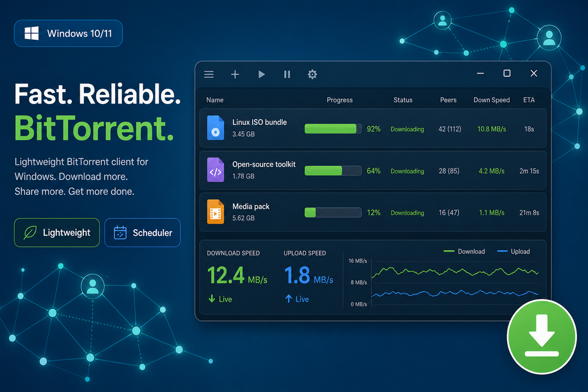Select the Media pack torrent name
The height and width of the screenshot is (392, 588).
click(x=251, y=206)
